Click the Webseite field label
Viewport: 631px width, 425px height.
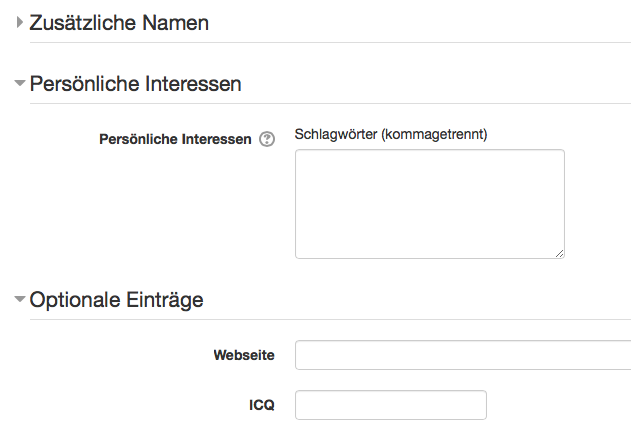tap(244, 355)
